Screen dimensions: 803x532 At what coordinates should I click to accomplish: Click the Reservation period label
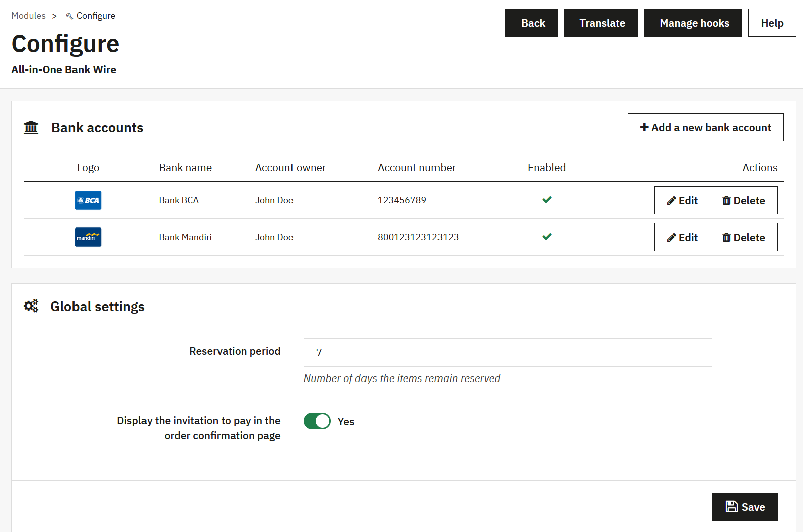point(235,351)
